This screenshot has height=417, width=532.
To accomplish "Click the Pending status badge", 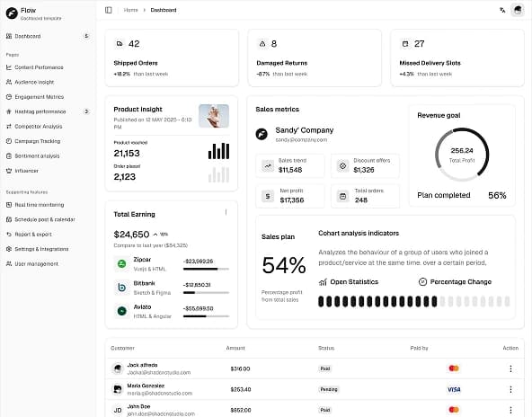I will (329, 389).
